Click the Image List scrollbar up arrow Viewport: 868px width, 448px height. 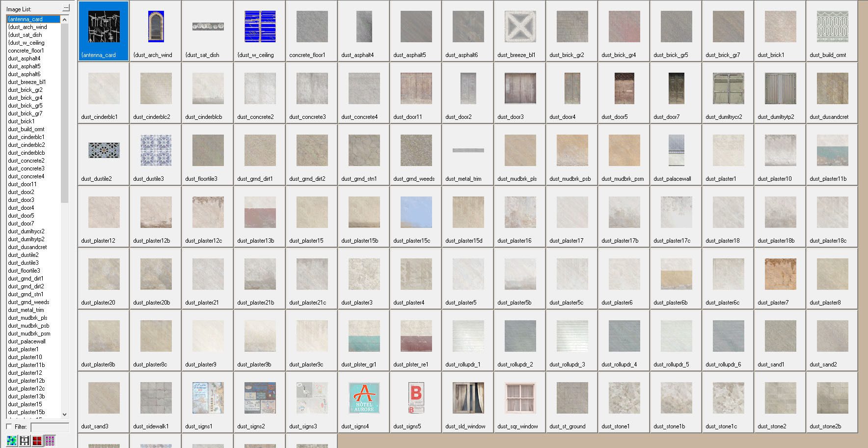click(x=64, y=19)
